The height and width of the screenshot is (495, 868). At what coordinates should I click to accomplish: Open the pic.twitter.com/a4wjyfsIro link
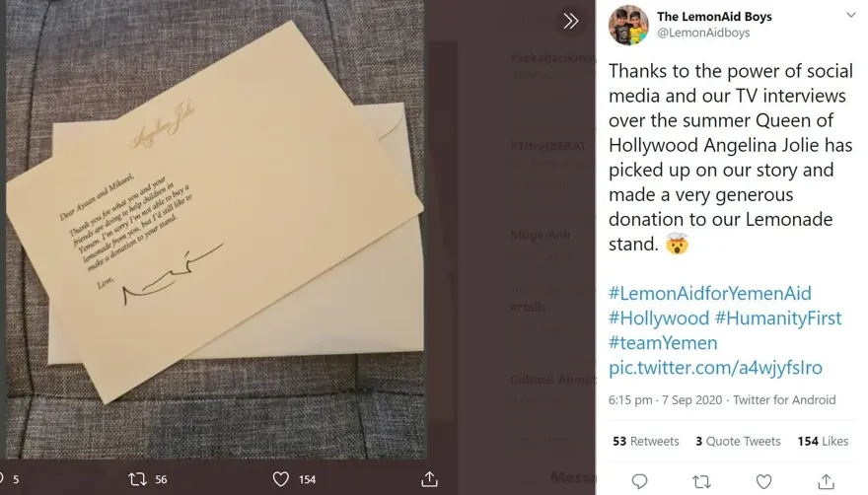715,368
